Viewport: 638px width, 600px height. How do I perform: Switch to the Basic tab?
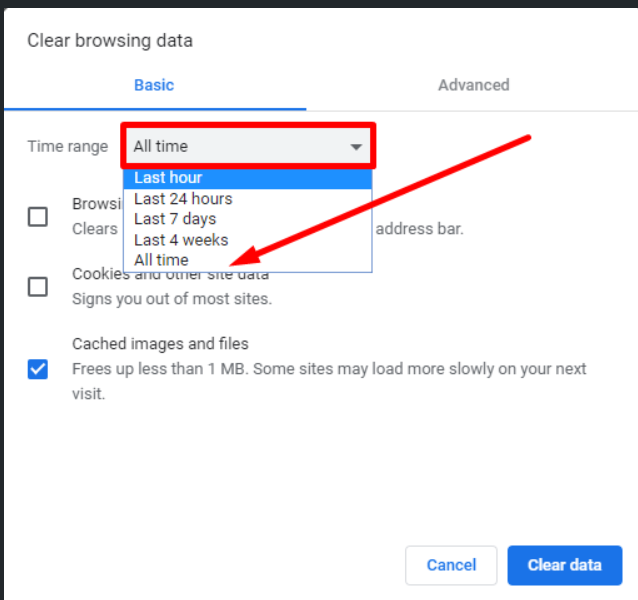click(154, 85)
